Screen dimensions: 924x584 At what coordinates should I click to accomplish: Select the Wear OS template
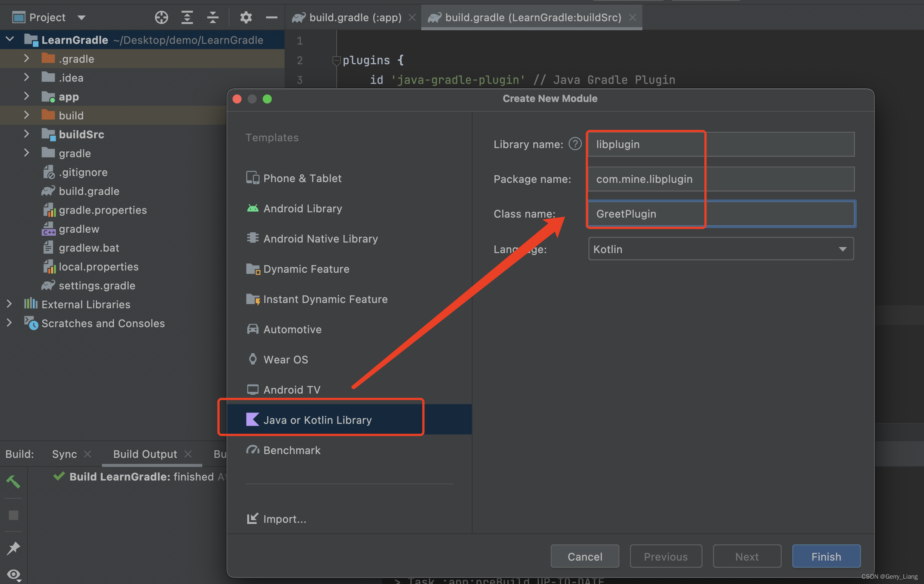349,359
